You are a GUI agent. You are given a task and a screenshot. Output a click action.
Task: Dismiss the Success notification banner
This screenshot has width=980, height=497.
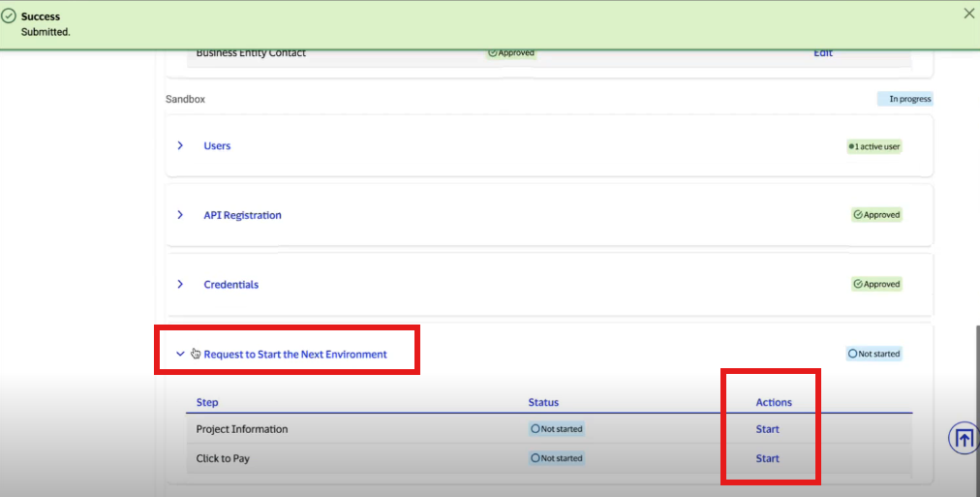click(x=968, y=14)
